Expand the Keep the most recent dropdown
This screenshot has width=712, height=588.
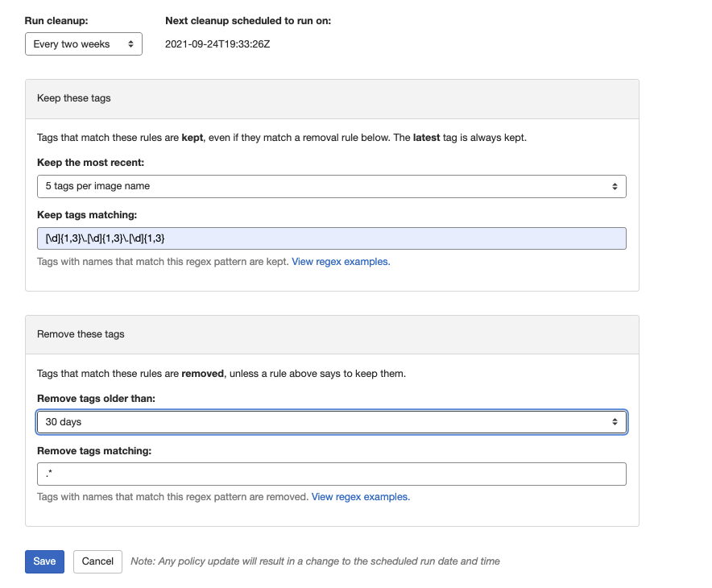[331, 186]
